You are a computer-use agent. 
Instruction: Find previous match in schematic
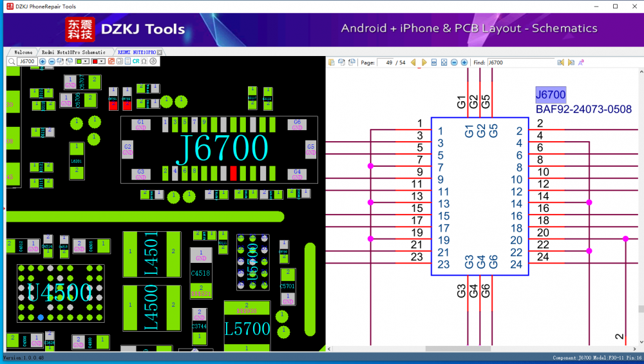pos(561,62)
